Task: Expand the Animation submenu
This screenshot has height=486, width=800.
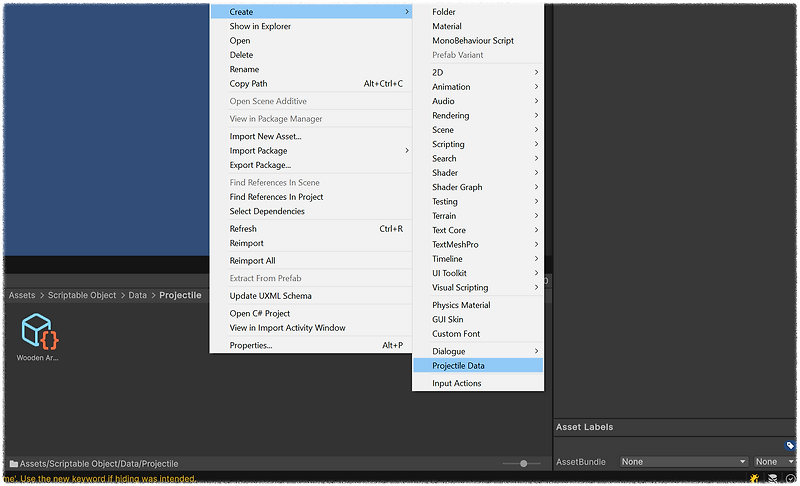Action: coord(478,87)
